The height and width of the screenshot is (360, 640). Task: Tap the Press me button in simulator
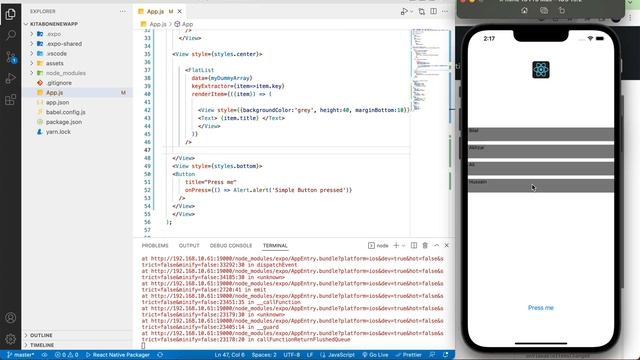(541, 308)
